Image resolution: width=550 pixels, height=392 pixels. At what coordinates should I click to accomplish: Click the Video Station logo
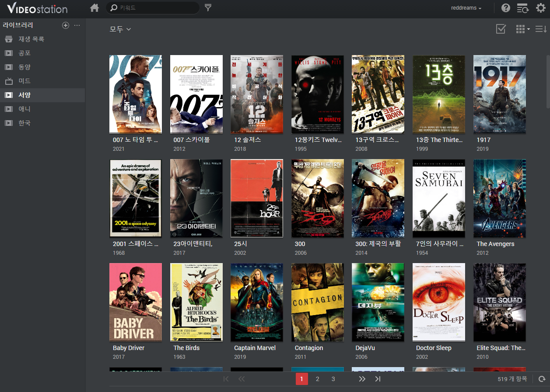click(x=37, y=8)
